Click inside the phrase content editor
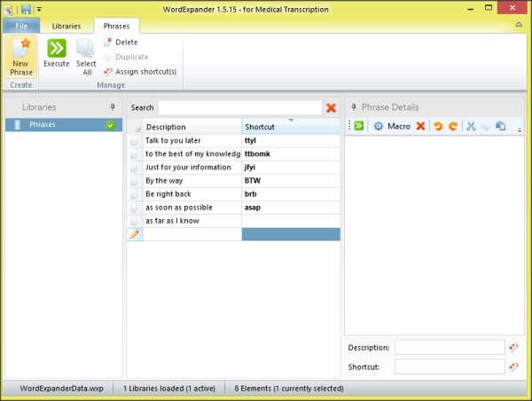 point(434,235)
